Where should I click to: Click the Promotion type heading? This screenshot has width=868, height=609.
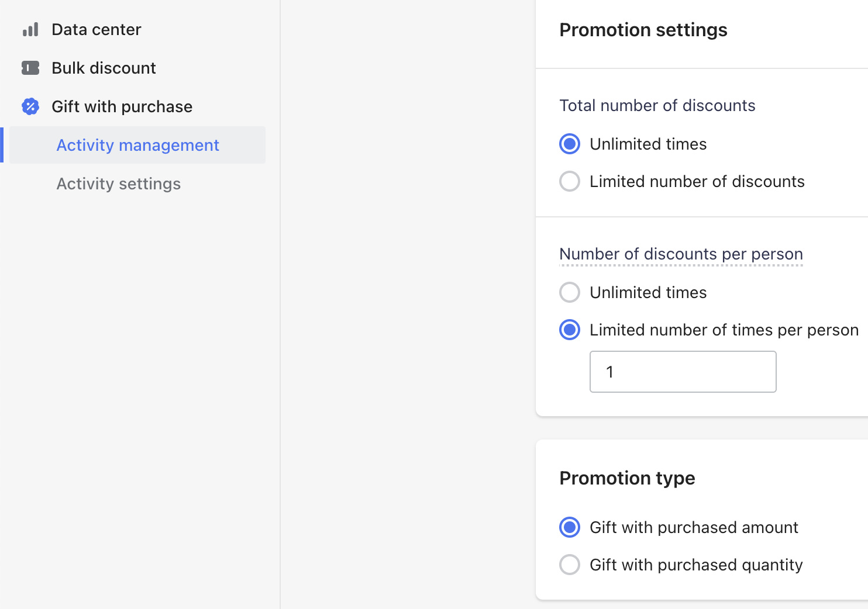click(x=627, y=478)
